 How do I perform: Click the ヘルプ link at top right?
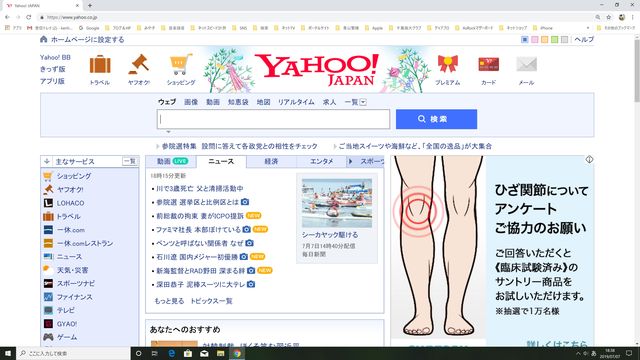(x=584, y=40)
